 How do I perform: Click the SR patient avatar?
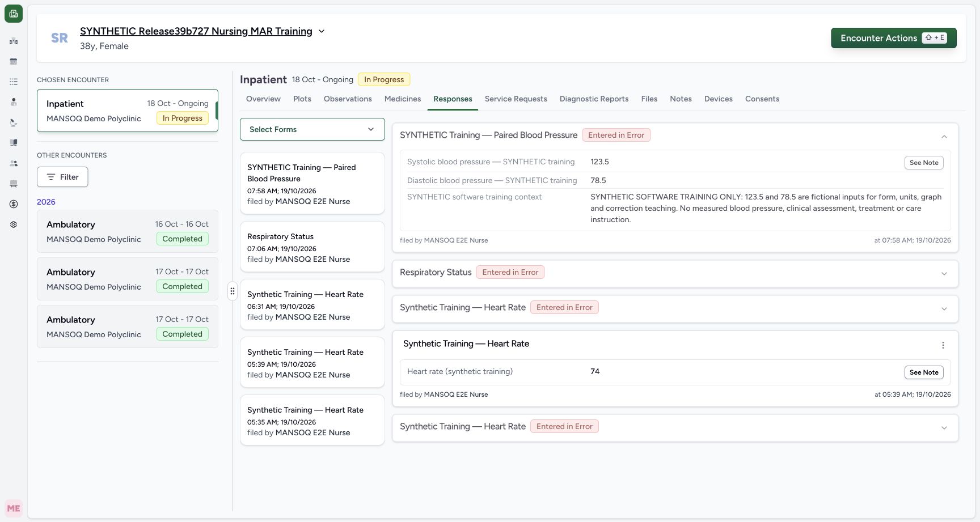click(60, 38)
